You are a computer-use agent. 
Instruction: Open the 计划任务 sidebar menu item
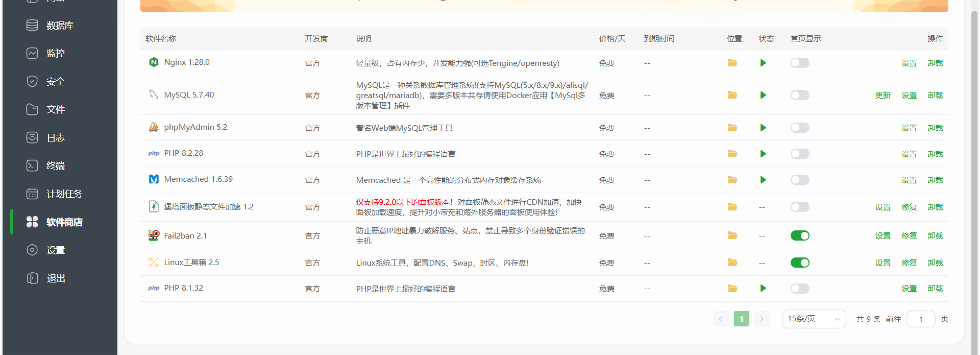(x=61, y=194)
